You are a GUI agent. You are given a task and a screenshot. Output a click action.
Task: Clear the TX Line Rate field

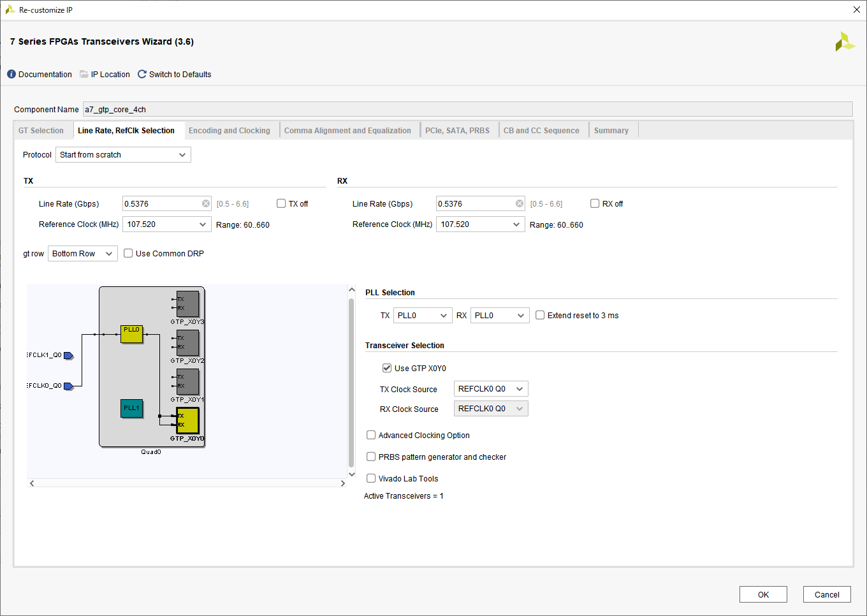(x=206, y=203)
